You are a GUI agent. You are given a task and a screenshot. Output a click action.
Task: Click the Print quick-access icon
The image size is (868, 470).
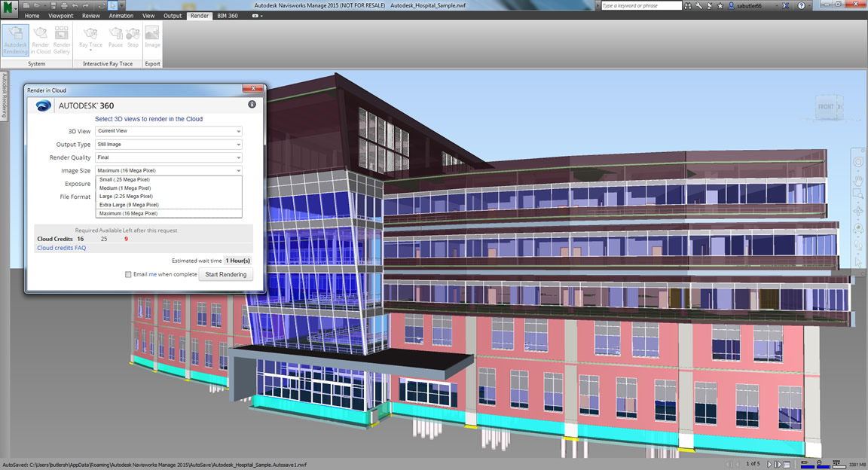pyautogui.click(x=64, y=5)
